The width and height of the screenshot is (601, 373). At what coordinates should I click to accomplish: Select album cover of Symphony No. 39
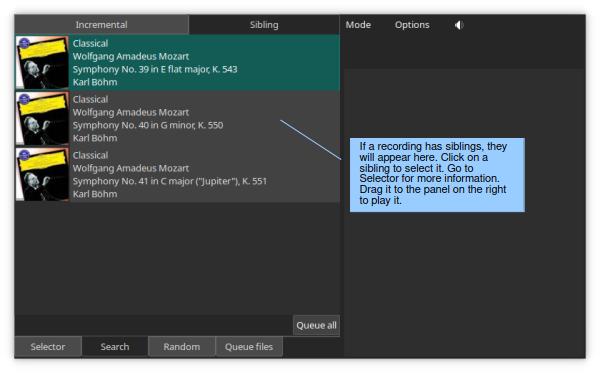[x=42, y=62]
